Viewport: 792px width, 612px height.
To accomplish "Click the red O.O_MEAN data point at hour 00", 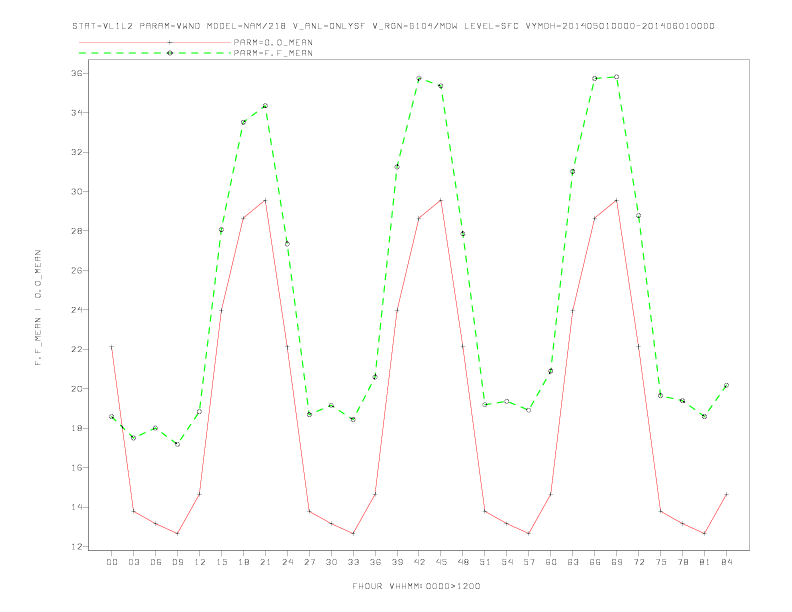I will pyautogui.click(x=112, y=347).
